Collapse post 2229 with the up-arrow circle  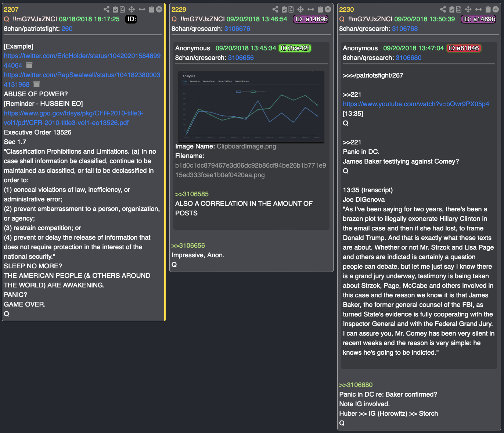[328, 10]
